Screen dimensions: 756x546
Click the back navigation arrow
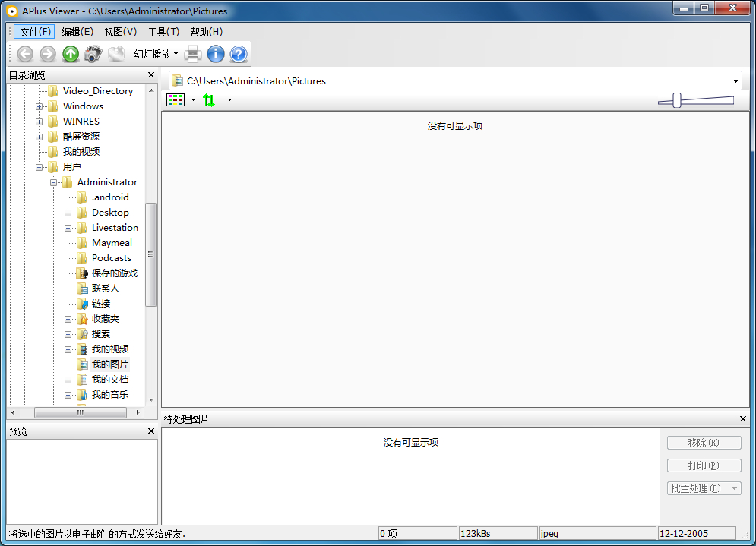24,54
